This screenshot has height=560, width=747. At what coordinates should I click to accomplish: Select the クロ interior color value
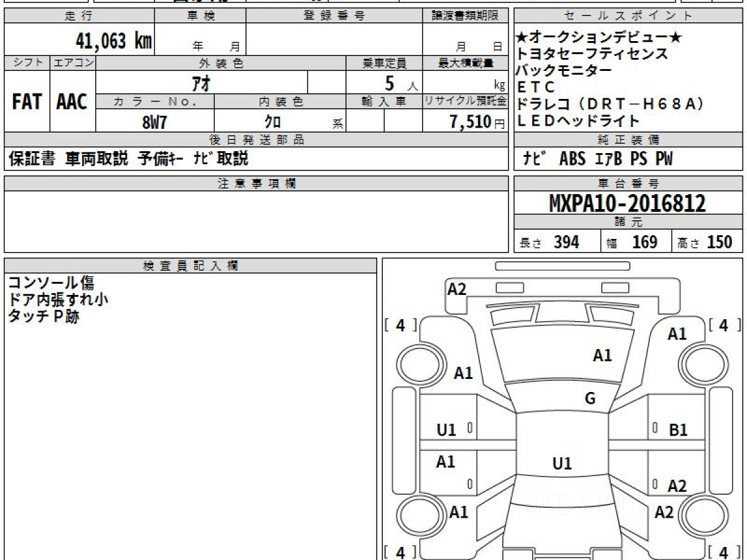[x=273, y=122]
